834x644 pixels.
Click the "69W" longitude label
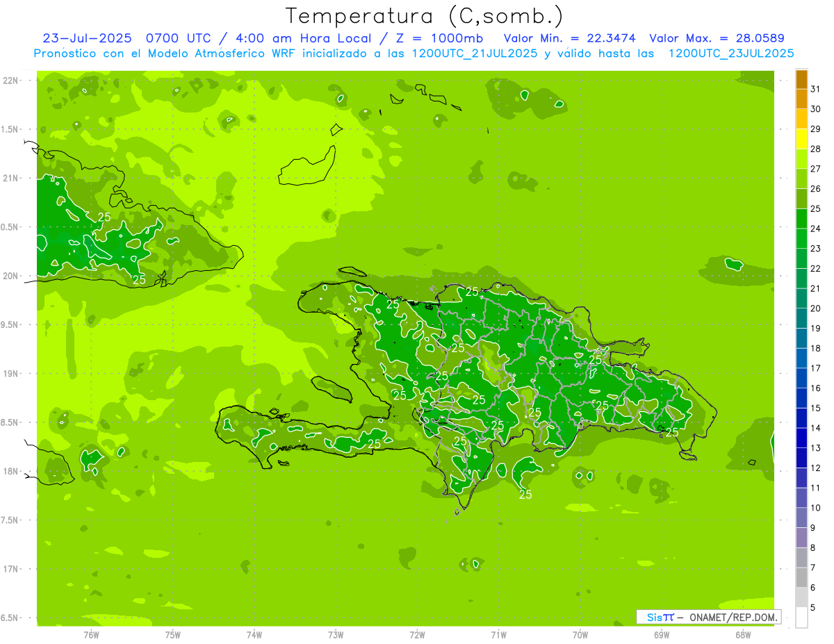pos(662,635)
